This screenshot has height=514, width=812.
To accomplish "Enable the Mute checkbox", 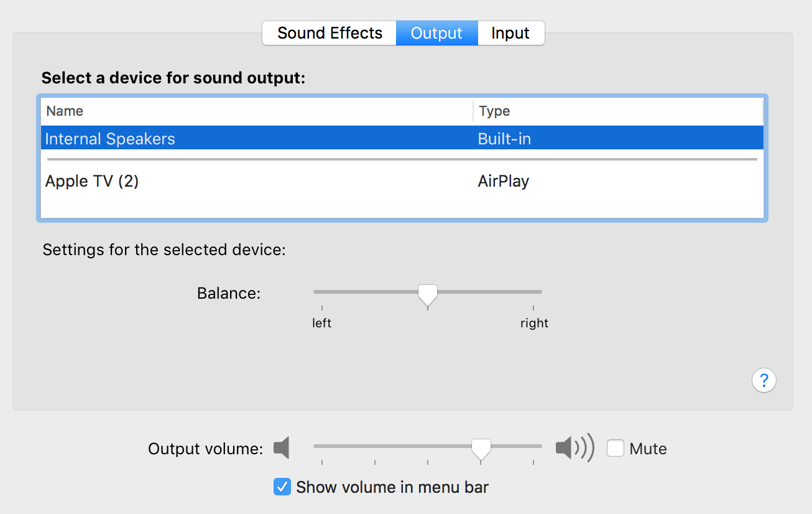I will [616, 448].
